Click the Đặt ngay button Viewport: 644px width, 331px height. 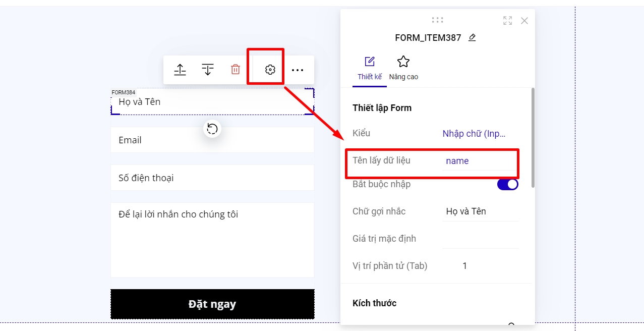(x=212, y=304)
